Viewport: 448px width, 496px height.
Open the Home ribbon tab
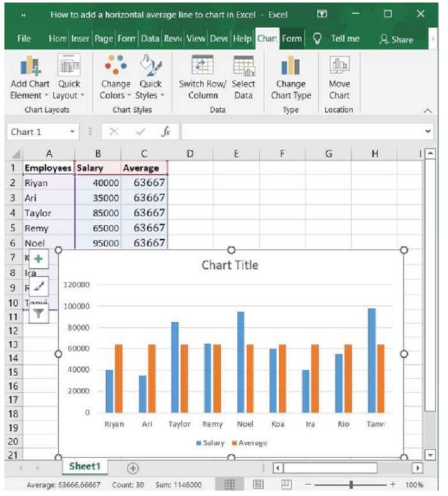click(x=58, y=38)
